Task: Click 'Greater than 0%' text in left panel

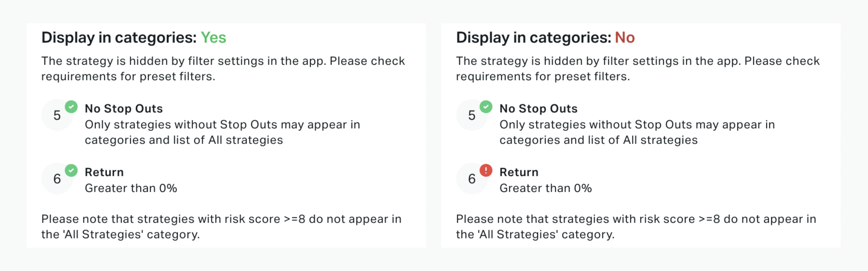Action: (x=131, y=188)
